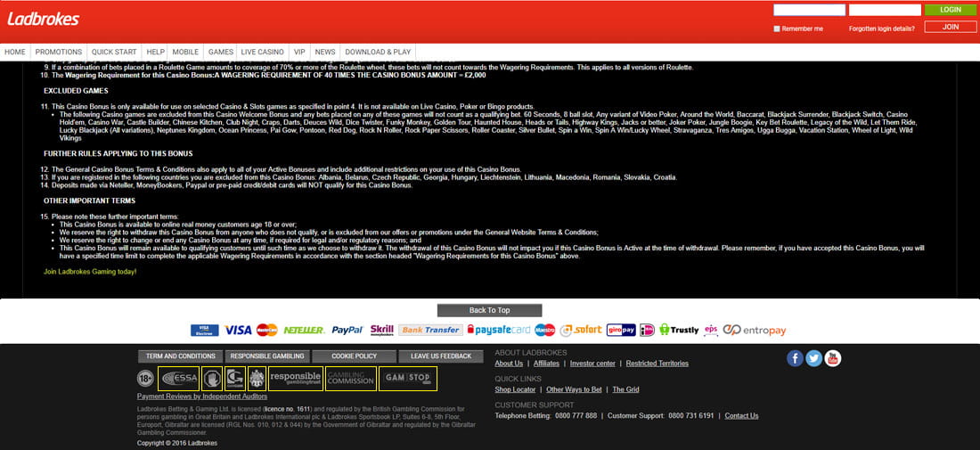Go to the GAMES menu item
The height and width of the screenshot is (450, 980).
[221, 52]
